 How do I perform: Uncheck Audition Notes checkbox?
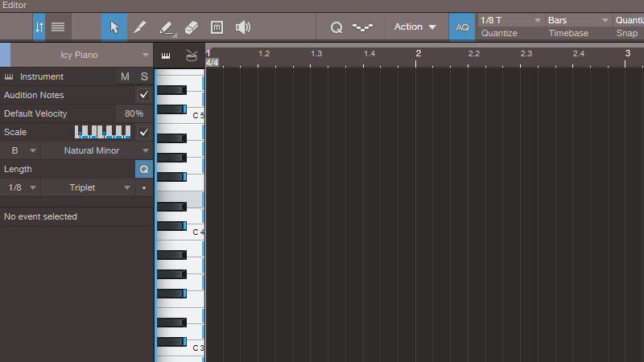point(144,95)
